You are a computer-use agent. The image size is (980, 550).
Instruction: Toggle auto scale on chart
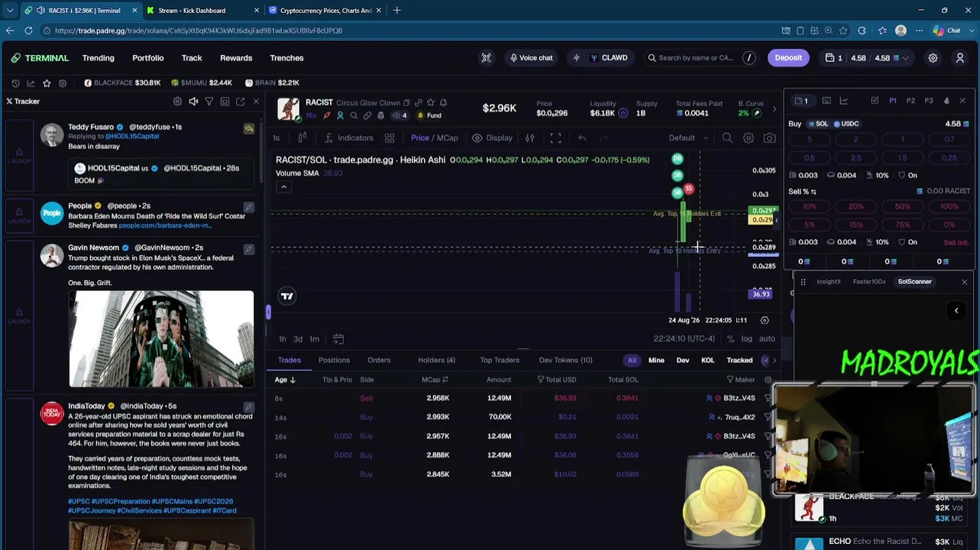[767, 339]
